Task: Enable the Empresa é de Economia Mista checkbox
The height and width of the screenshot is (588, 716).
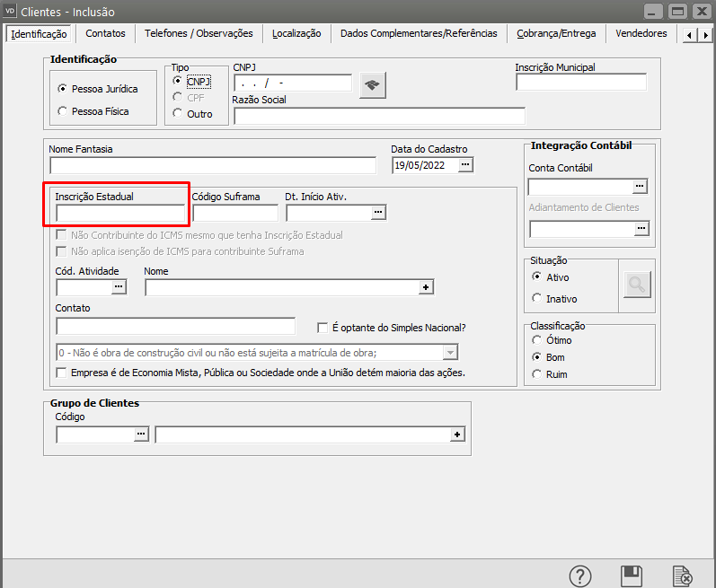Action: (x=62, y=373)
